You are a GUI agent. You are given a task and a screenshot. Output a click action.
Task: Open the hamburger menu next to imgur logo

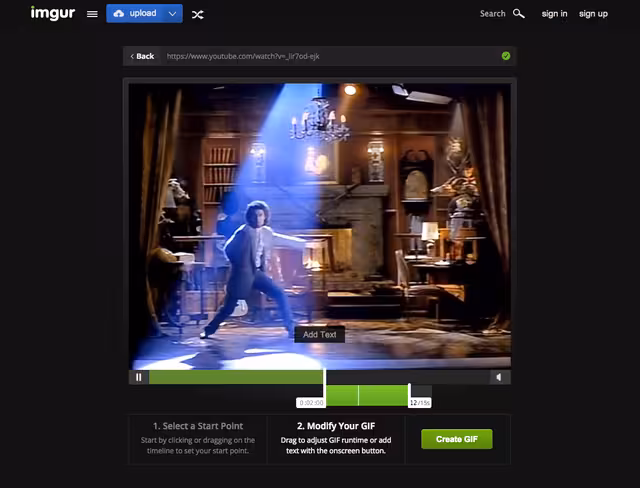pyautogui.click(x=92, y=14)
